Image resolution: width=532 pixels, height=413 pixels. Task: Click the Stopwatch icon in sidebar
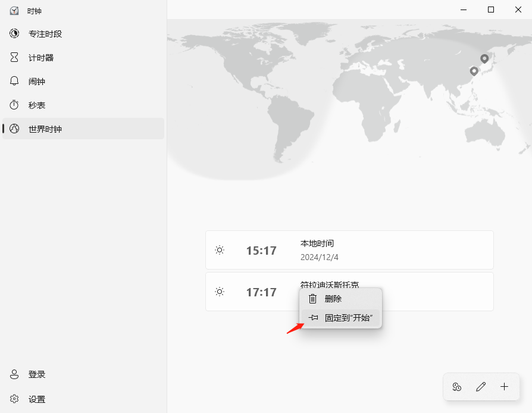(14, 105)
